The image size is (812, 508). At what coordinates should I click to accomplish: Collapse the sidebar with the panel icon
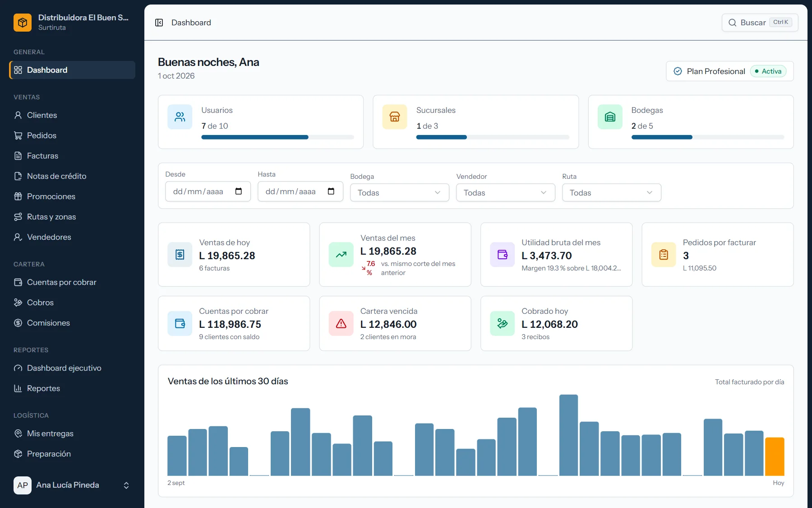click(x=159, y=23)
